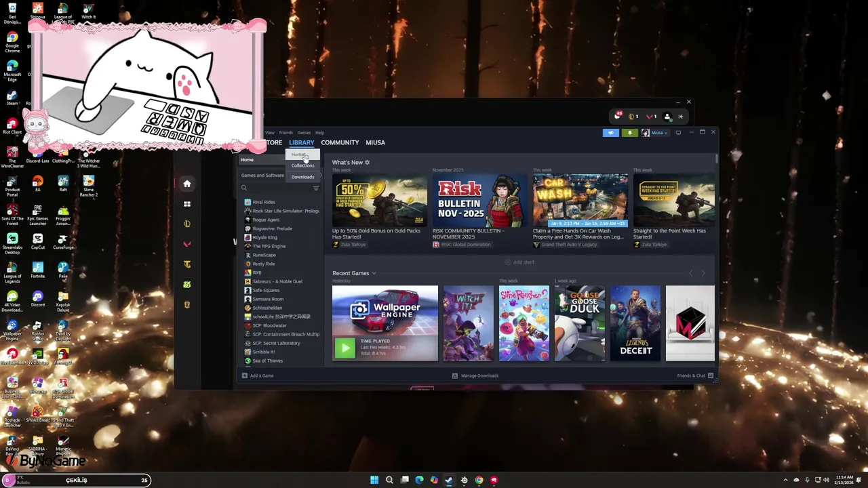Show hidden system tray icons chevron
The height and width of the screenshot is (488, 868).
click(786, 480)
